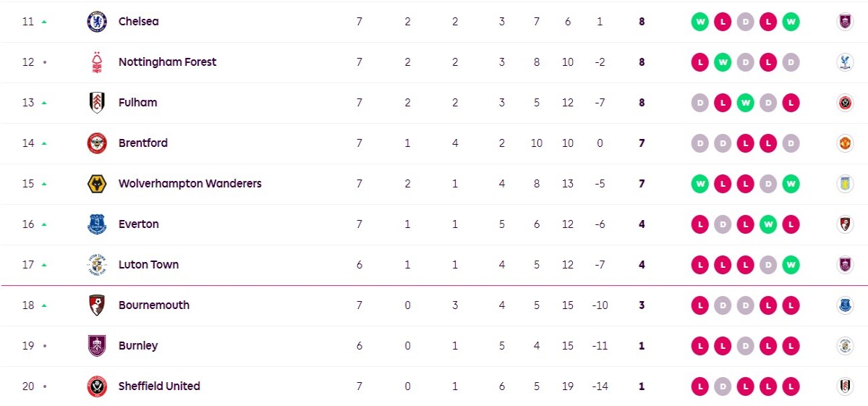Click Everton's green W form circle
868x406 pixels.
point(769,224)
